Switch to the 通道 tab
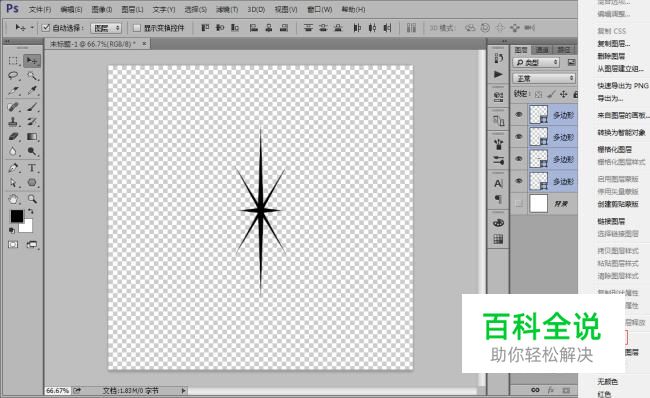The height and width of the screenshot is (398, 650). click(541, 50)
